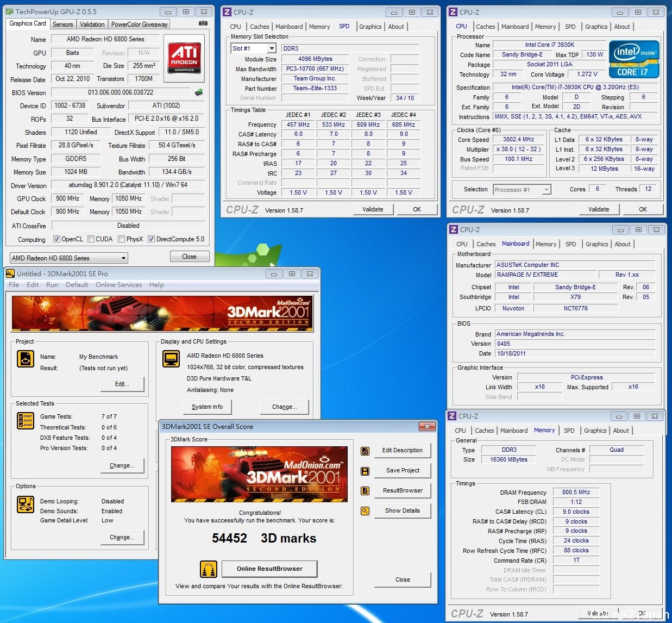Click the icon left of Online ResultBrowser

(x=209, y=569)
